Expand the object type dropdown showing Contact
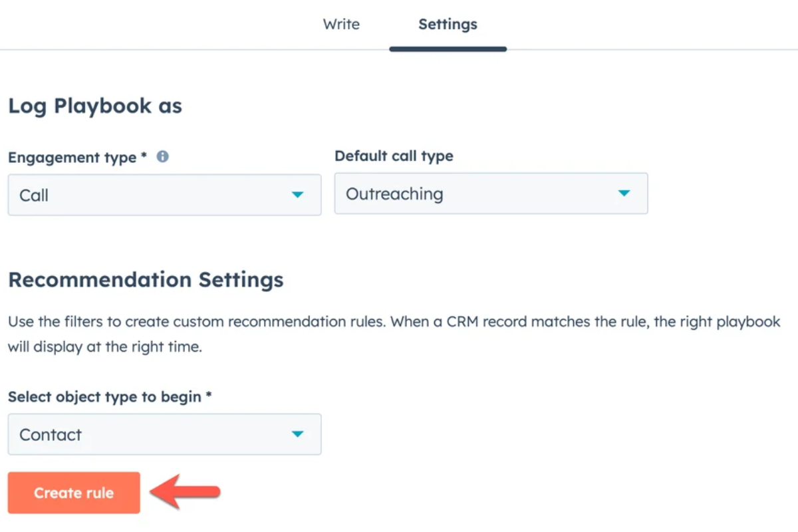Image resolution: width=798 pixels, height=532 pixels. tap(164, 434)
